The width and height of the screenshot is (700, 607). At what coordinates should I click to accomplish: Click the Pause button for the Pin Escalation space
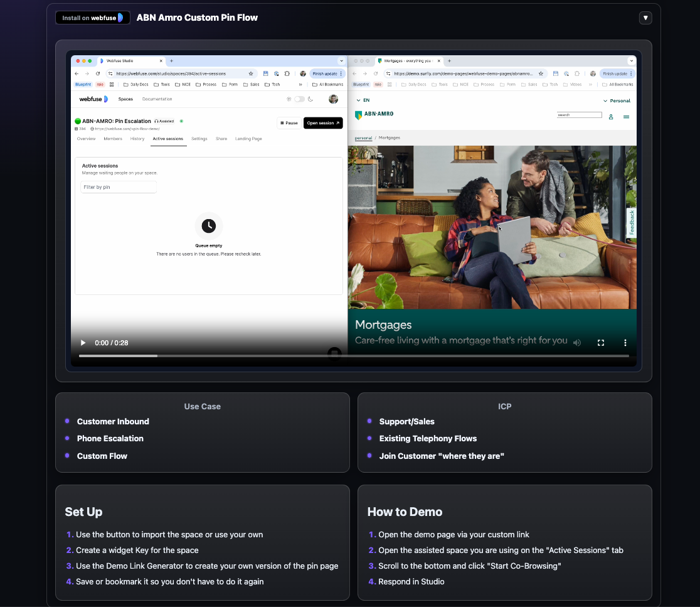tap(289, 123)
